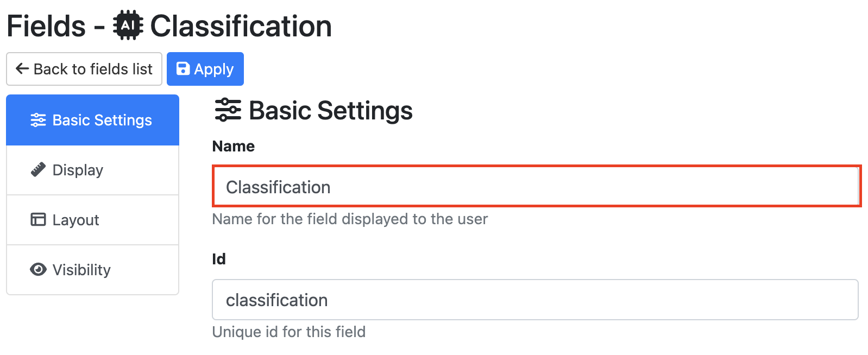Click the AI chip icon in title
Viewport: 868px width, 355px height.
[x=128, y=26]
